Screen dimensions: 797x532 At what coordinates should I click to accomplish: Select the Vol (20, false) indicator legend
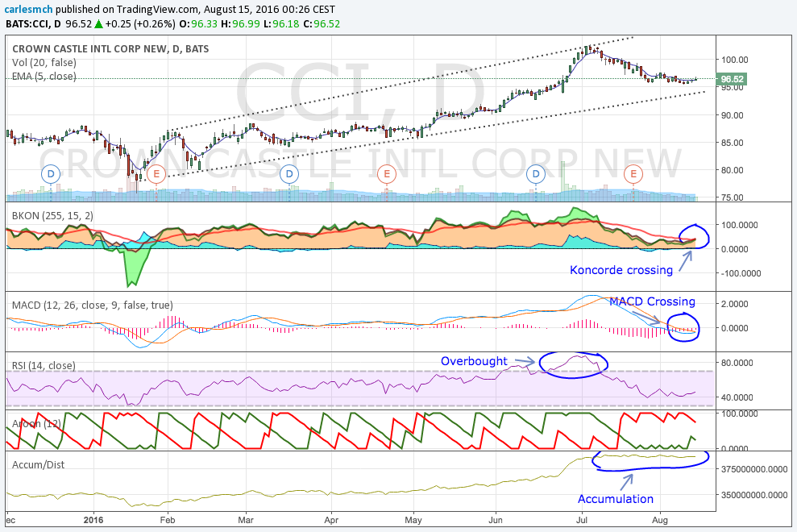(x=44, y=63)
